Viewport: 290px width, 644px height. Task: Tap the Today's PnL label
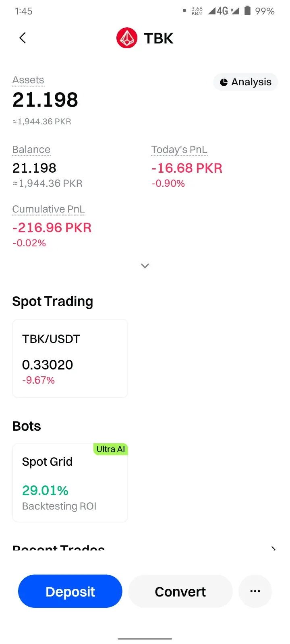179,150
